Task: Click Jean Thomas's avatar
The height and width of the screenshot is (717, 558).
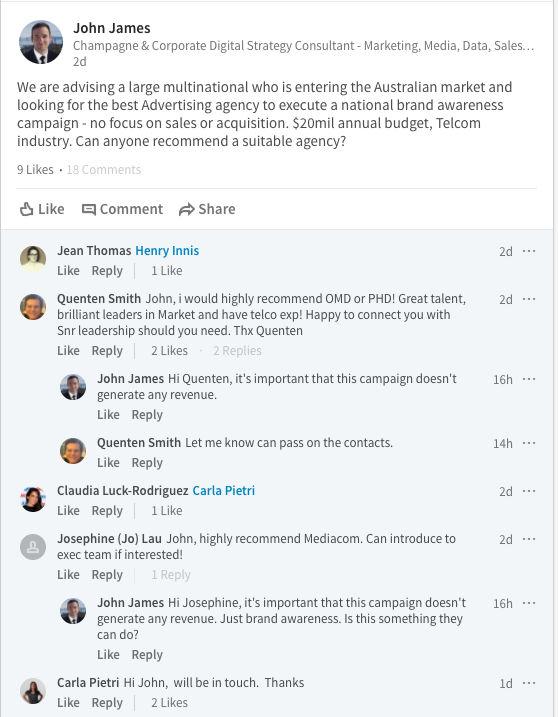Action: [x=33, y=259]
